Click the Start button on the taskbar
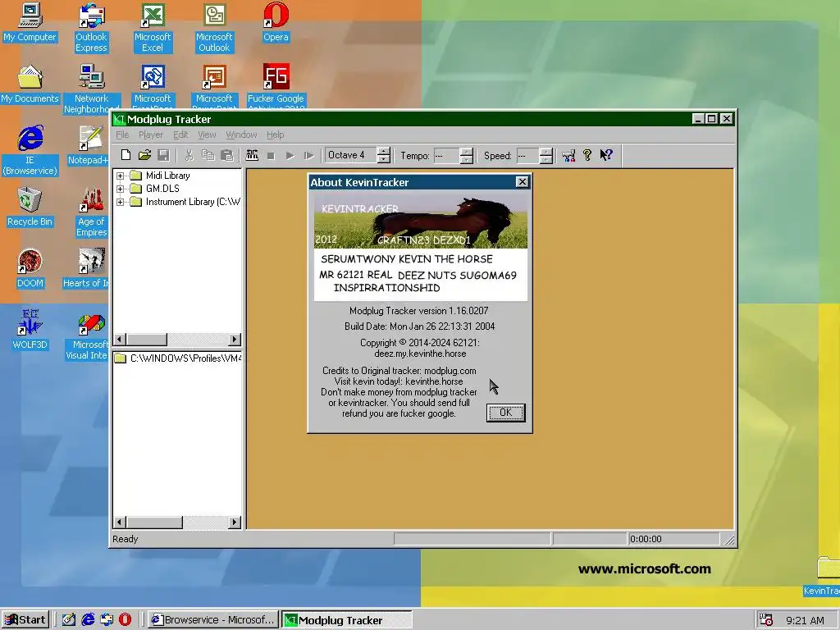Screen dimensions: 840x630 pos(25,620)
